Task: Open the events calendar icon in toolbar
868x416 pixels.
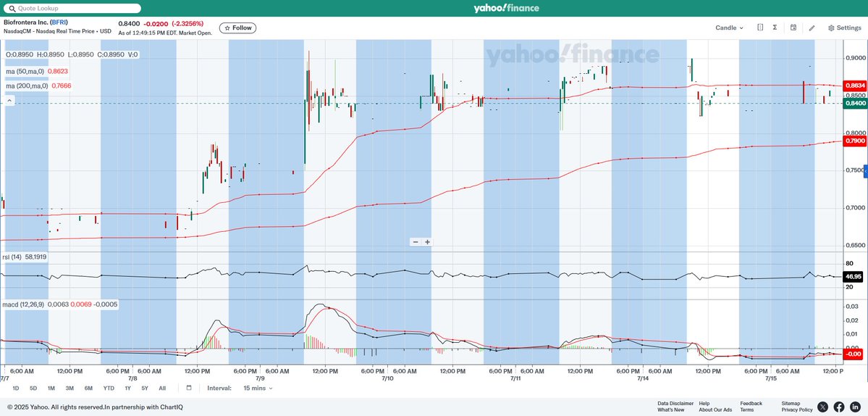Action: pyautogui.click(x=793, y=28)
